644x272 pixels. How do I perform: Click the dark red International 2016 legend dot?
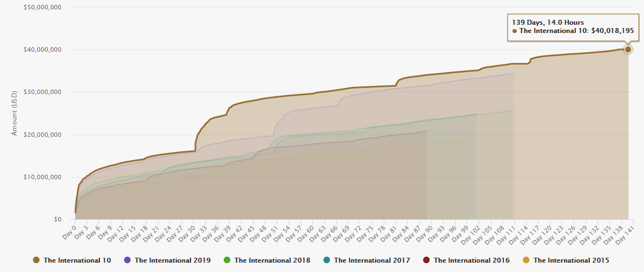(426, 260)
